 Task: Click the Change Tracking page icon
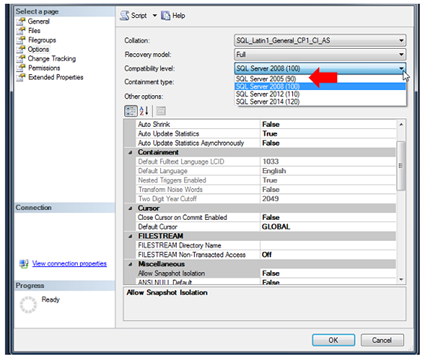click(21, 59)
